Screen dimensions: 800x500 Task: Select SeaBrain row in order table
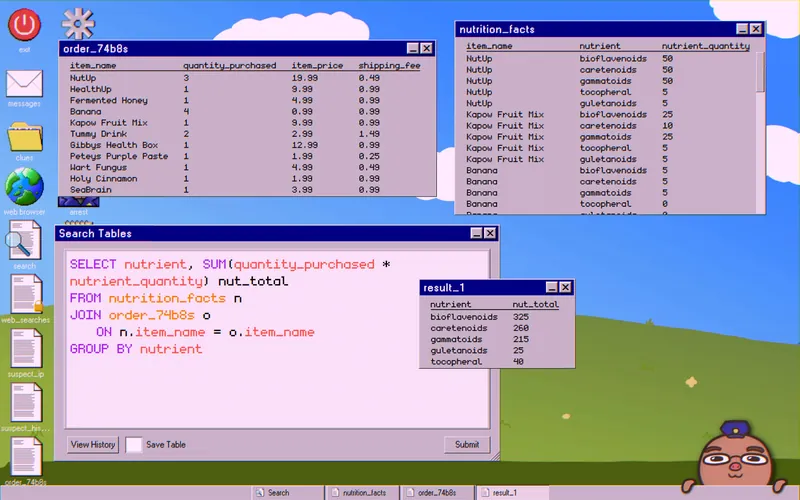coord(247,190)
